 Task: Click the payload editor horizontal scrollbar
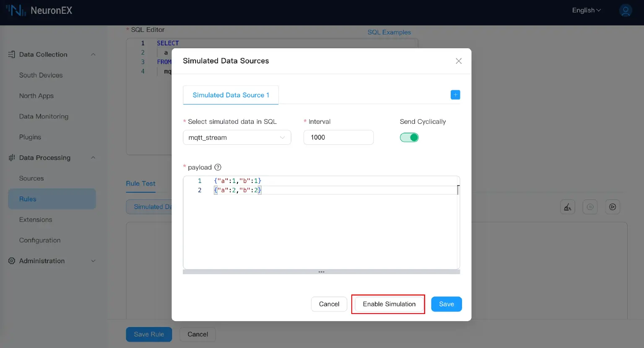pyautogui.click(x=321, y=272)
